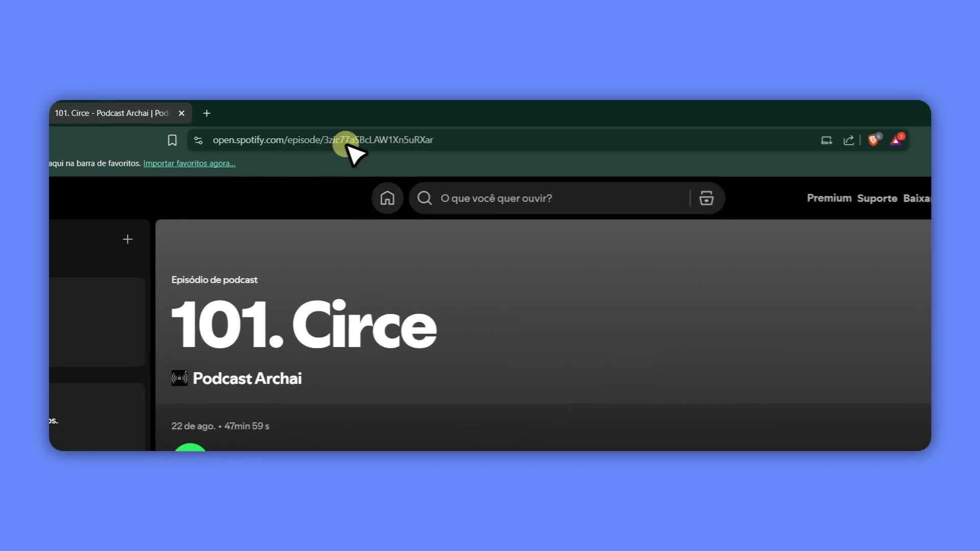Open Brave Rewards triangle icon

[896, 140]
